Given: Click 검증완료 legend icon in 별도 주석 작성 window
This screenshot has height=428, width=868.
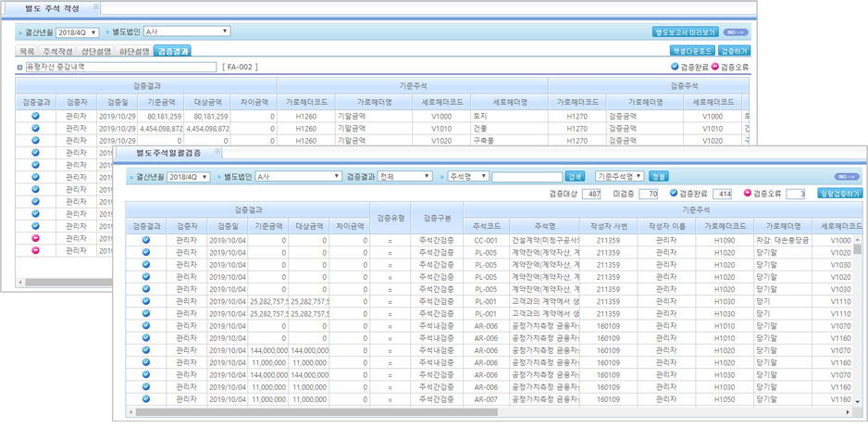Looking at the screenshot, I should 675,67.
